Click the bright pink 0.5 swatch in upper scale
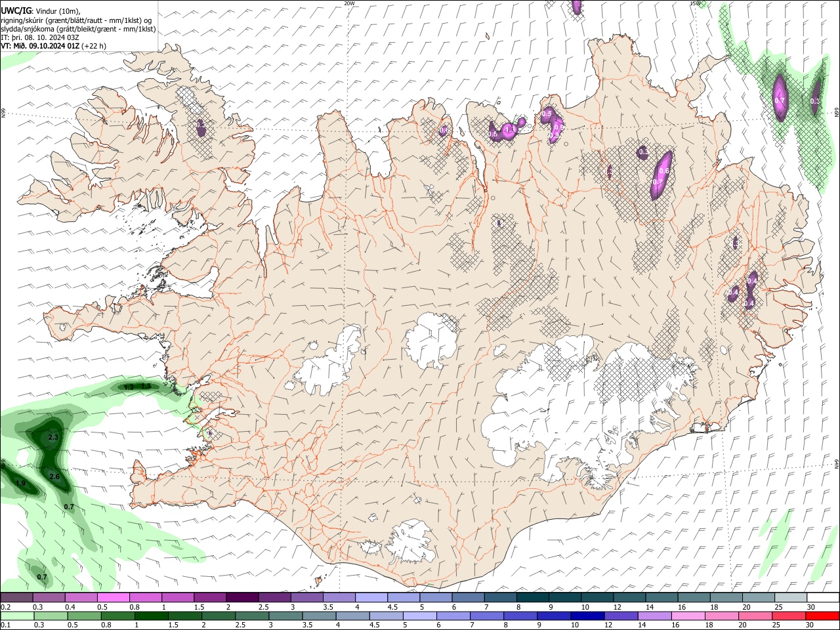 pyautogui.click(x=113, y=597)
